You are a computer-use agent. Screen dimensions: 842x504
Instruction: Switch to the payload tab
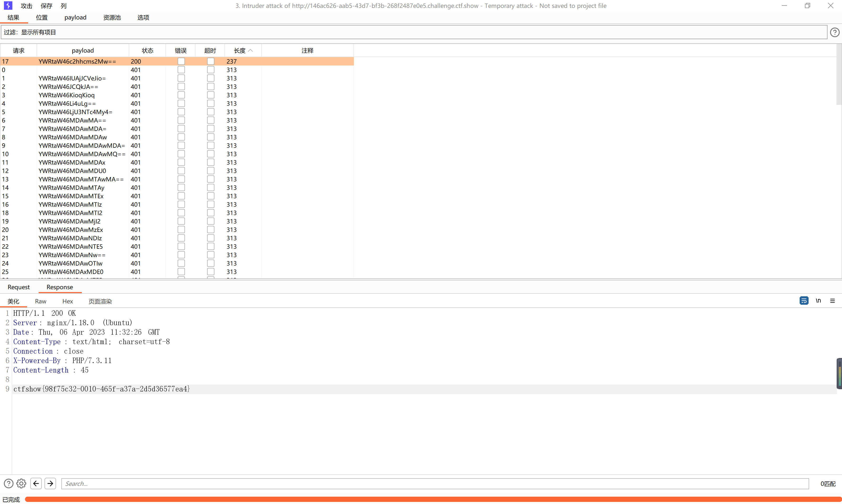(x=75, y=17)
